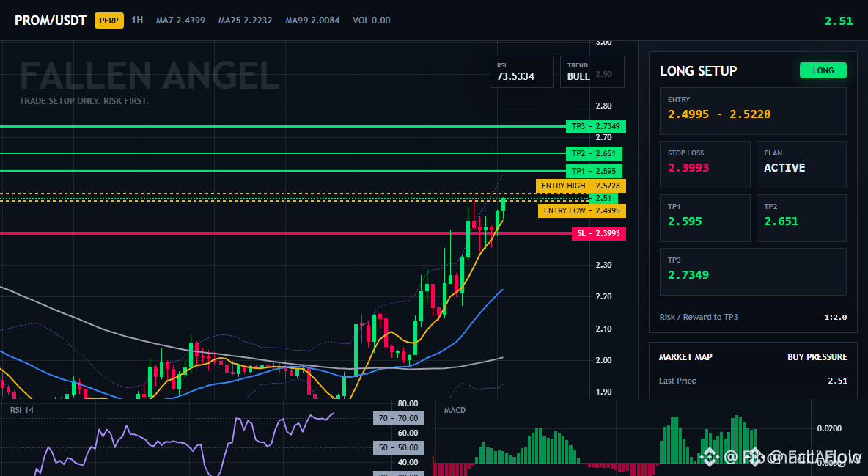Click the 1.90 price axis label

(603, 392)
